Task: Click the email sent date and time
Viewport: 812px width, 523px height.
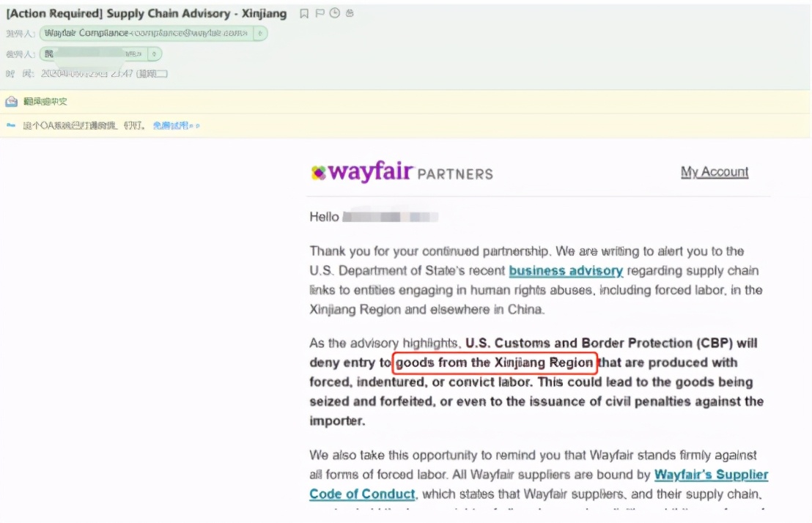Action: [103, 73]
